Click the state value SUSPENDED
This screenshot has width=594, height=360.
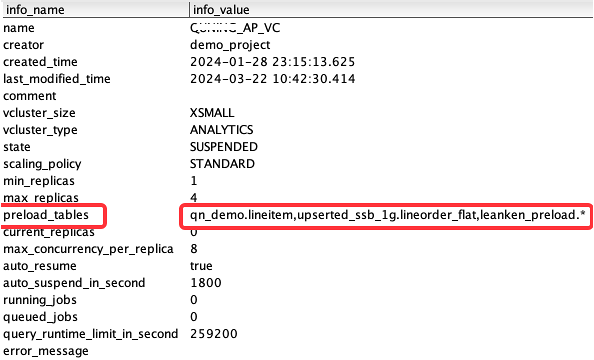224,147
